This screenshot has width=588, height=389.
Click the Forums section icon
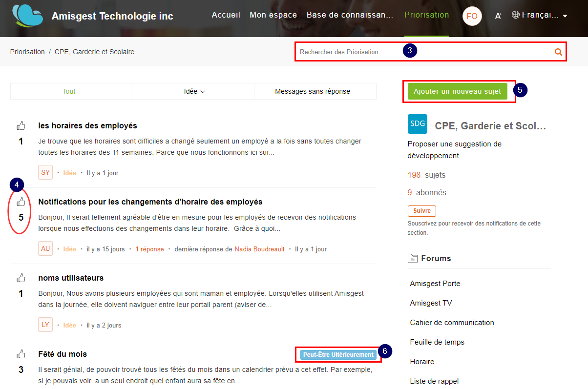tap(413, 258)
